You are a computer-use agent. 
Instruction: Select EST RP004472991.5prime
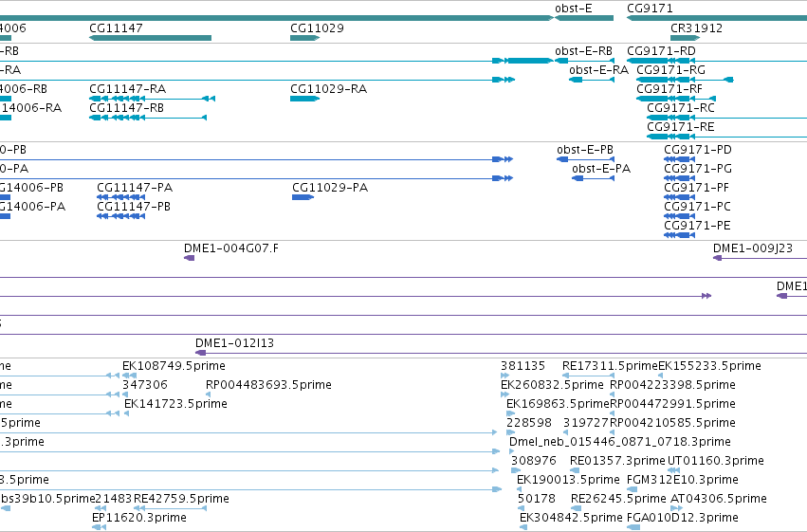point(672,404)
